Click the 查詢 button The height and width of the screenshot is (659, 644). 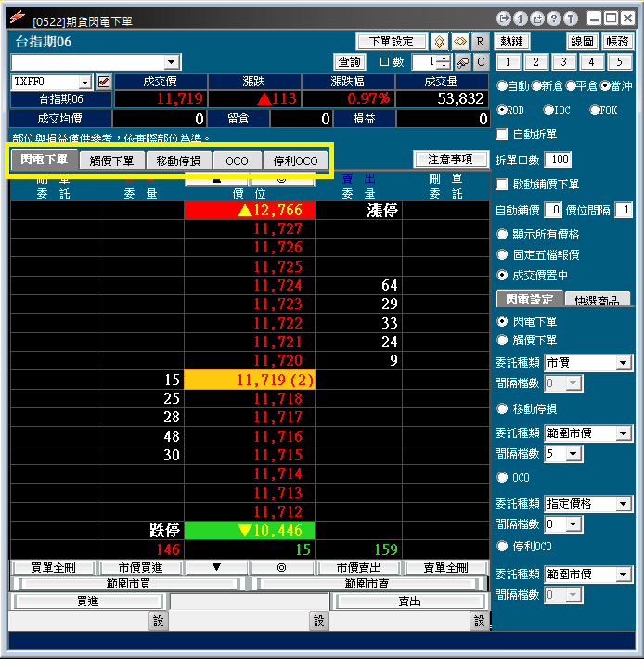(350, 62)
